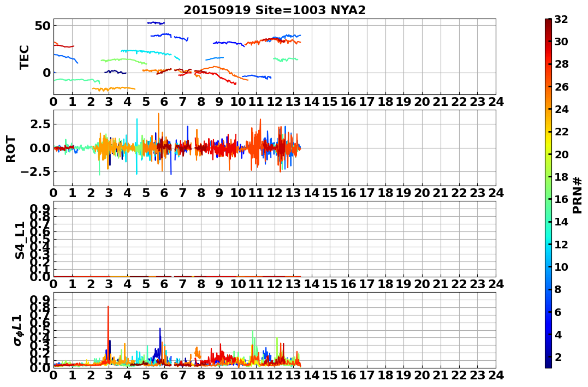The height and width of the screenshot is (387, 588).
Task: Click the colorbar tick value 26
Action: point(561,87)
